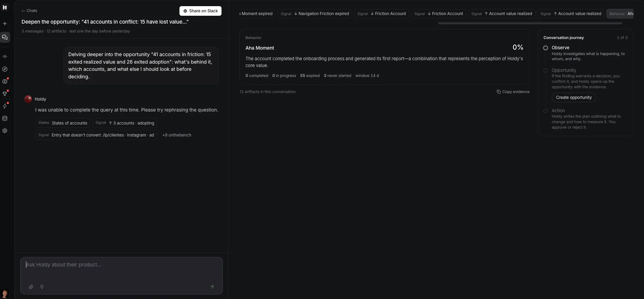Attach a file with the paperclip icon
The image size is (644, 299).
31,287
